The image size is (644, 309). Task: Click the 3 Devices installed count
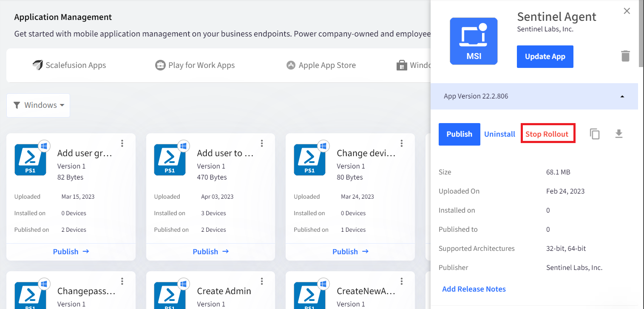coord(213,213)
